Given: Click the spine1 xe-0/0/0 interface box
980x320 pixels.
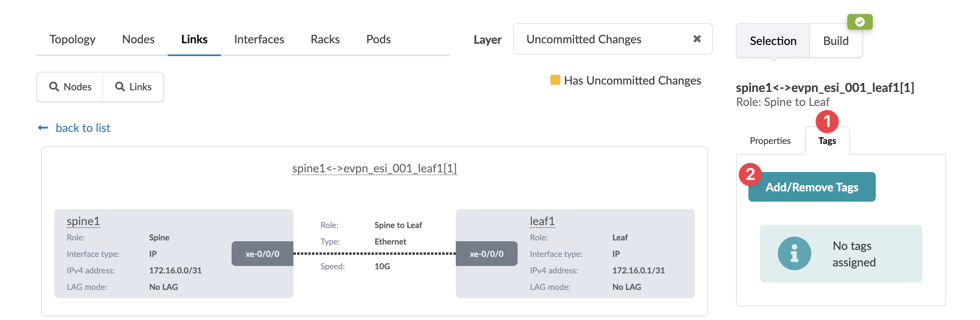Looking at the screenshot, I should 263,254.
